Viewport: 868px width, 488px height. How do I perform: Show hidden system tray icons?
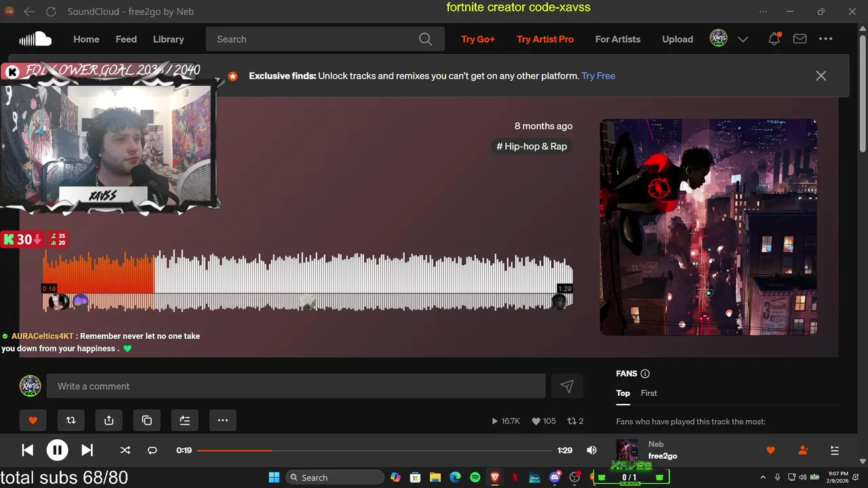(763, 477)
